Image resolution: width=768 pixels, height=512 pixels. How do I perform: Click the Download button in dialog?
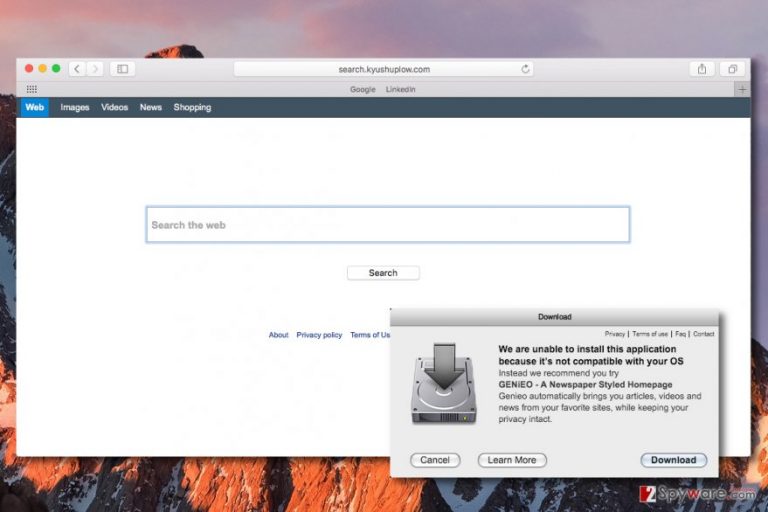[673, 460]
